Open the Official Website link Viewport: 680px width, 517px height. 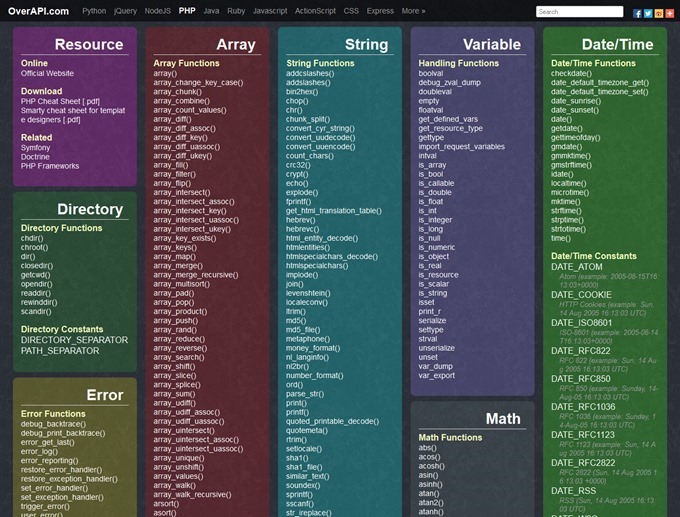tap(47, 73)
